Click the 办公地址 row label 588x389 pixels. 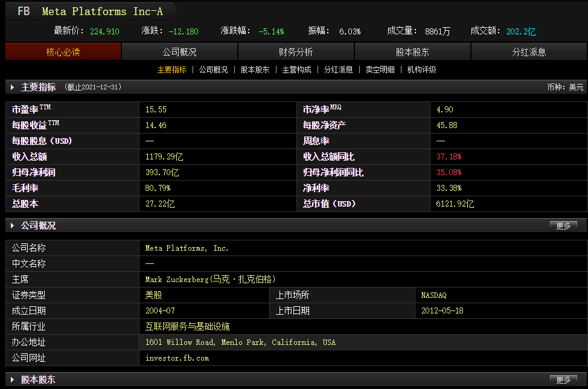(29, 342)
